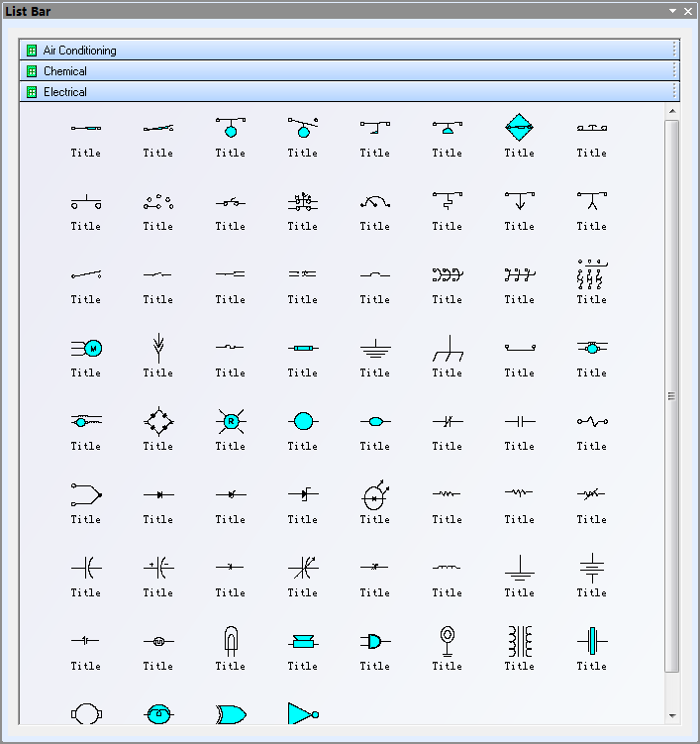
Task: Expand the Chemical category
Action: (x=65, y=71)
